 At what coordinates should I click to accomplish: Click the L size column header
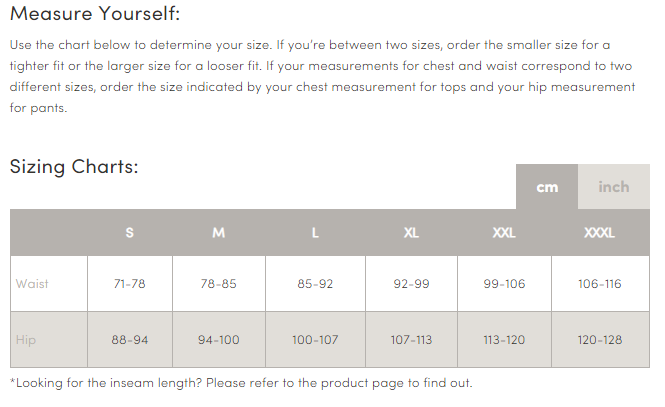[315, 232]
